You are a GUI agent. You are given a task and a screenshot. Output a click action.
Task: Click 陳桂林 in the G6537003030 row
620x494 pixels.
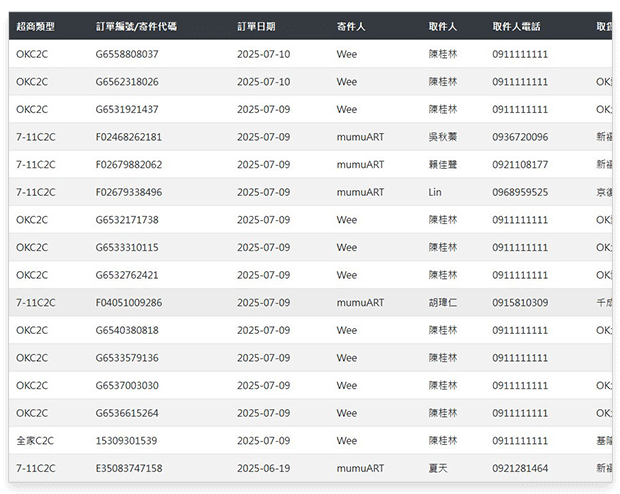(x=443, y=386)
